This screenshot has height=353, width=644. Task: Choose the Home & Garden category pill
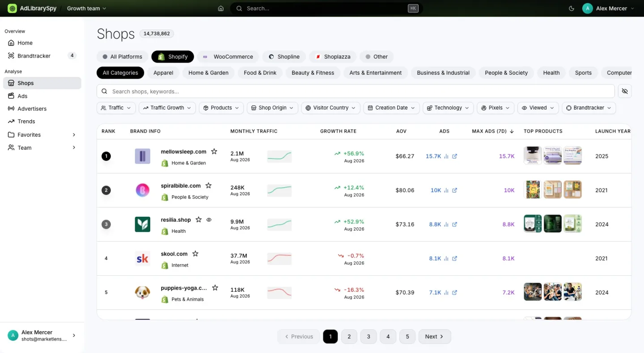tap(208, 73)
